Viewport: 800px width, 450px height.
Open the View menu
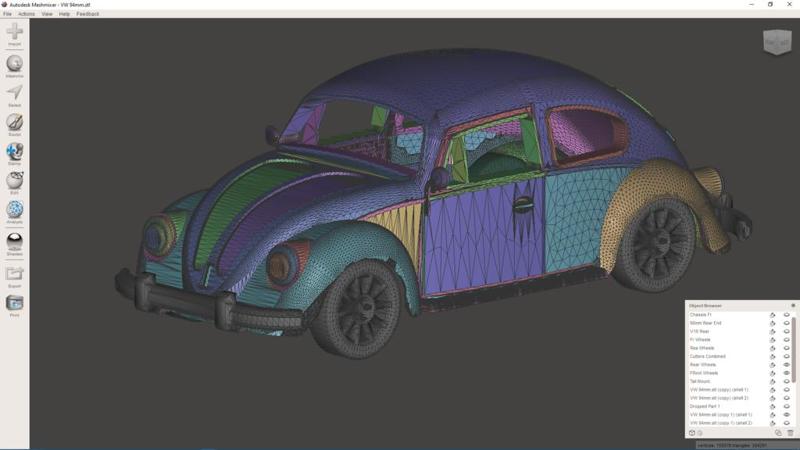pos(47,14)
